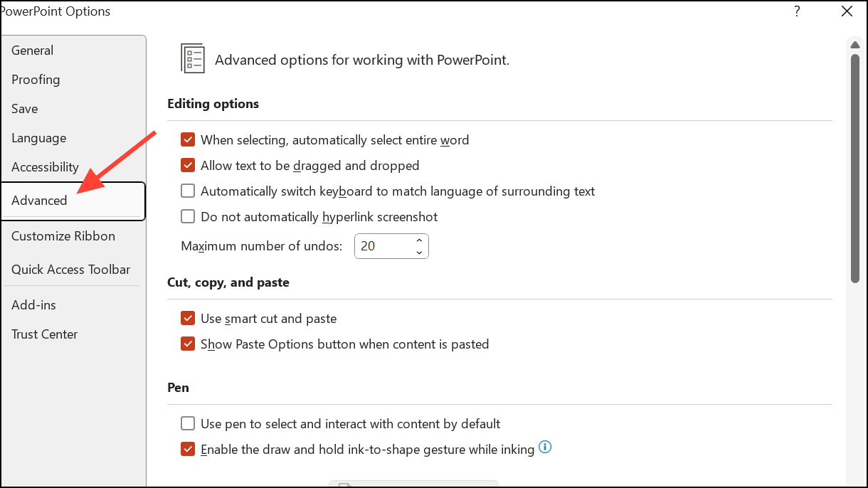
Task: Enable pen to select by default
Action: pyautogui.click(x=188, y=424)
